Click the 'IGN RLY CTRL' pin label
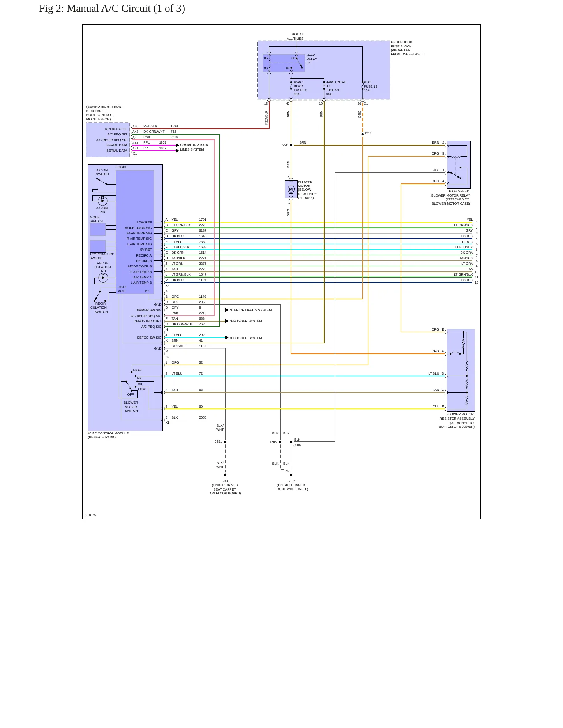 [x=116, y=129]
